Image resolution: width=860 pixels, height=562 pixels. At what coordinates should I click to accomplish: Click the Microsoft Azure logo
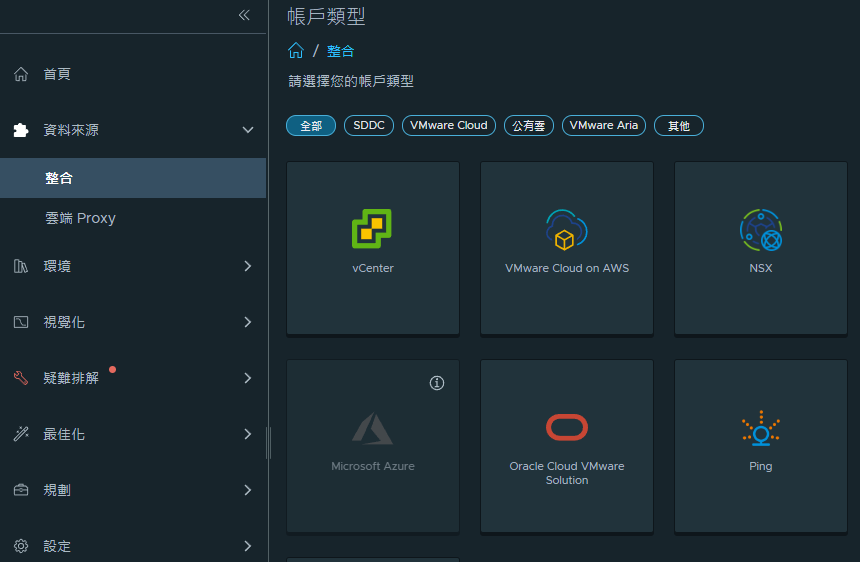(x=372, y=428)
